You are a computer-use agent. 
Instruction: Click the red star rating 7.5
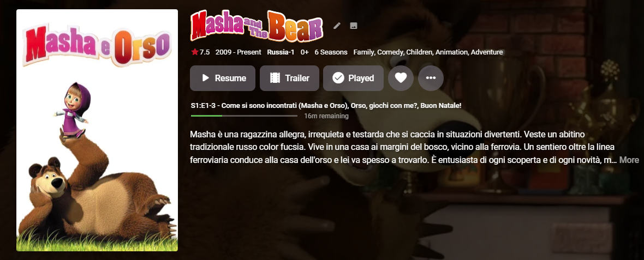coord(200,52)
